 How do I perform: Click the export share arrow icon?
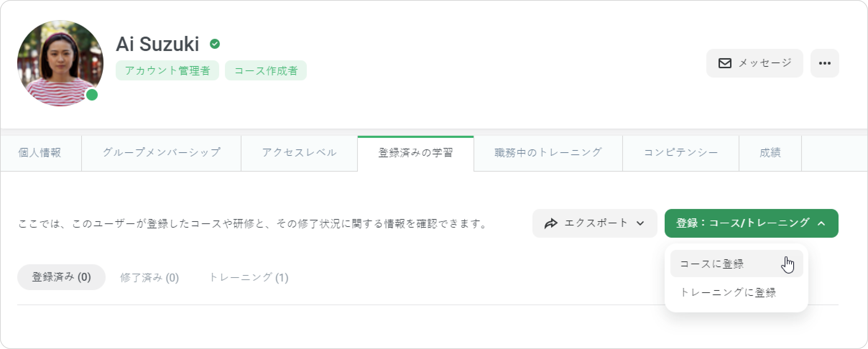(x=551, y=223)
